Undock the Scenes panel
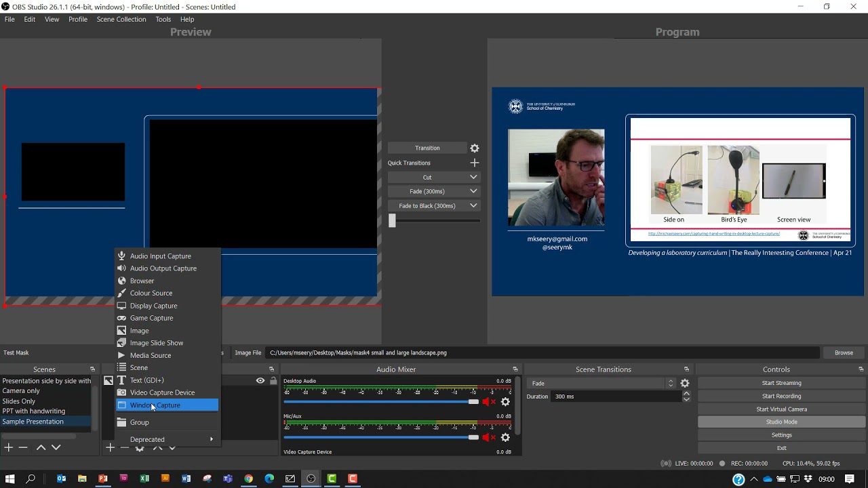 [92, 369]
